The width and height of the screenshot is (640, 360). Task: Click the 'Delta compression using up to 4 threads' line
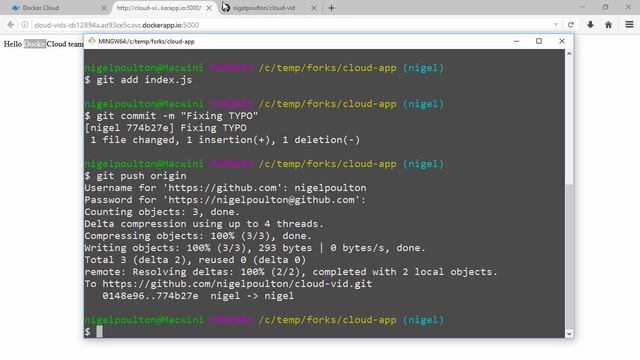tap(204, 224)
